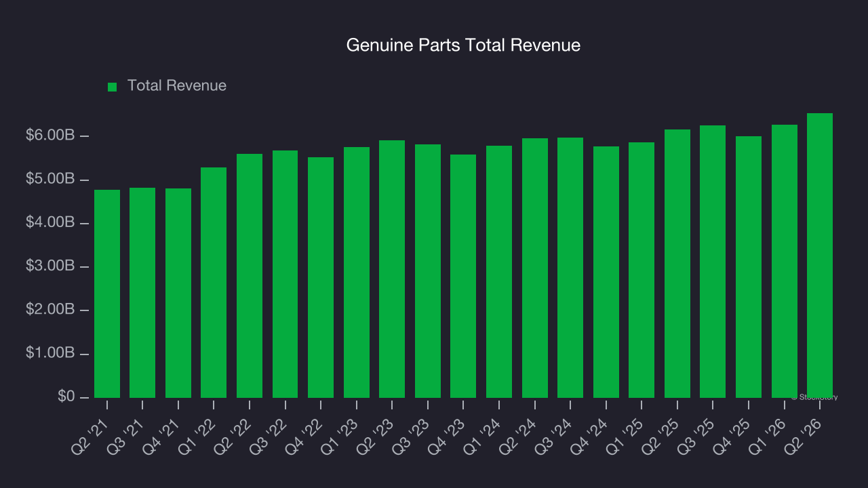Click the "Genuine Parts Total Revenue" chart title
This screenshot has height=488, width=868.
click(463, 45)
